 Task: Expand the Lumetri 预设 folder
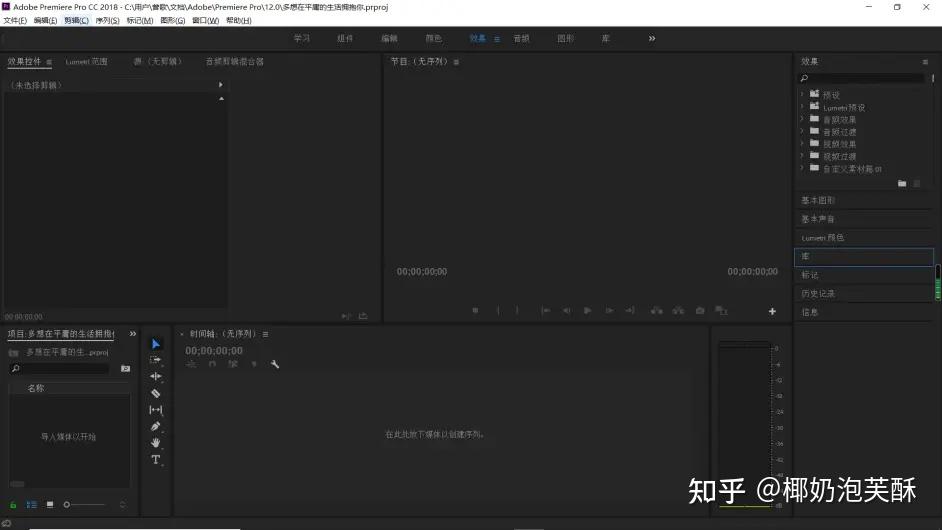(x=802, y=106)
